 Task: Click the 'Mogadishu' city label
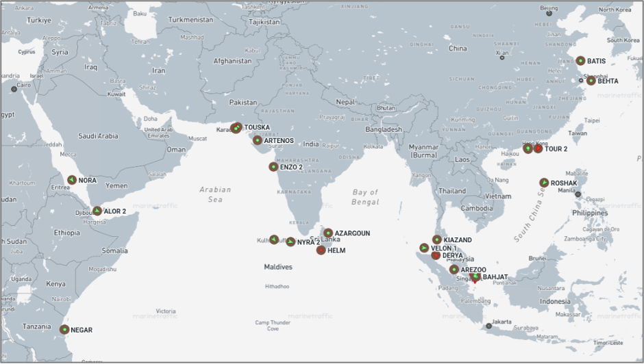(102, 269)
